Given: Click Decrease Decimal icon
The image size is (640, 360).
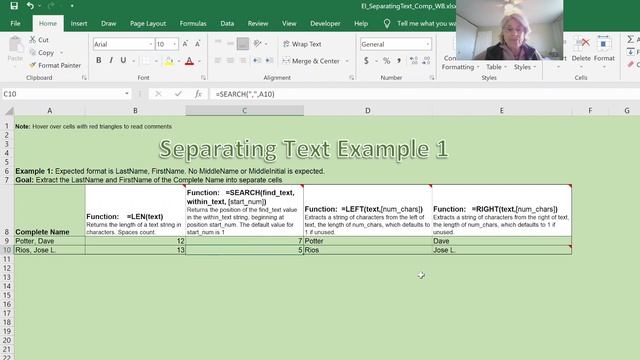Looking at the screenshot, I should [426, 61].
